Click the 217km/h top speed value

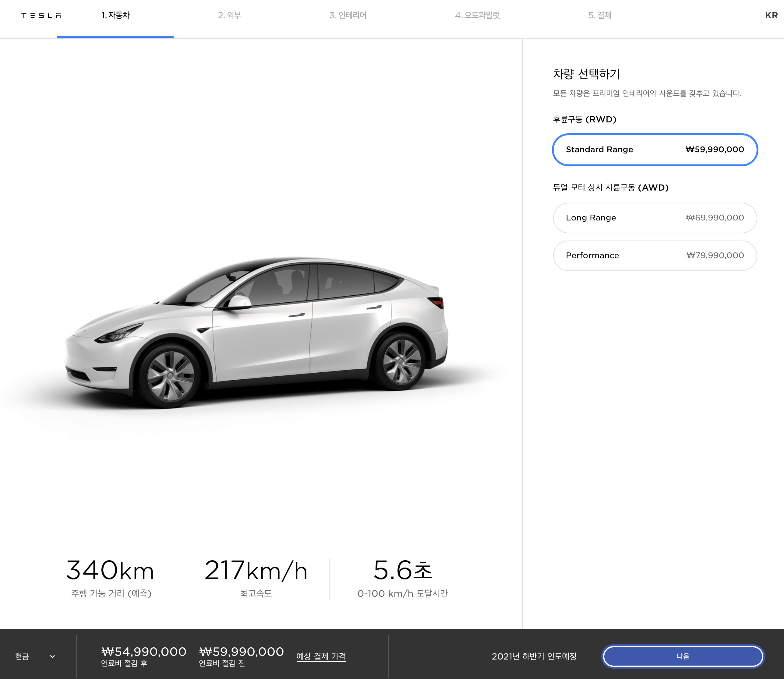coord(256,570)
